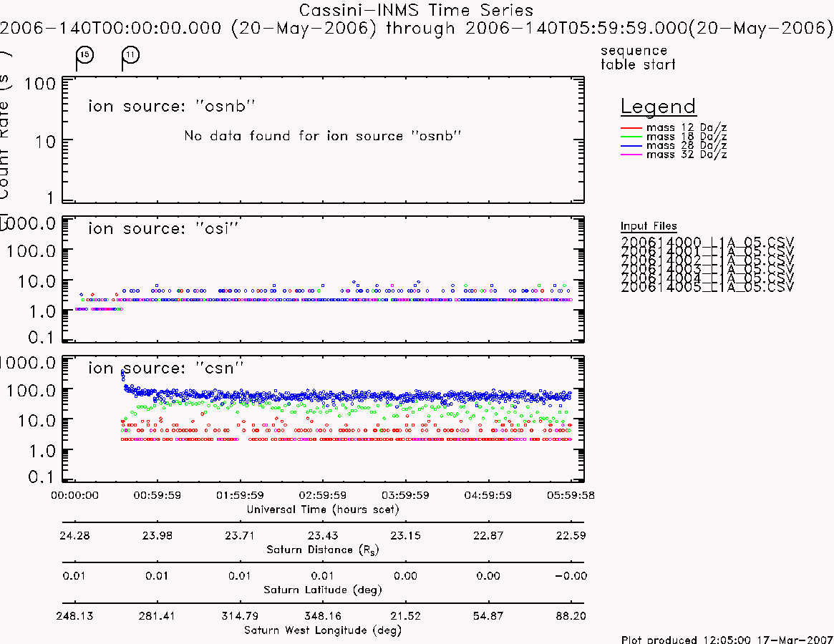834x644 pixels.
Task: Click the 00:59:59 time tick label
Action: (x=157, y=495)
